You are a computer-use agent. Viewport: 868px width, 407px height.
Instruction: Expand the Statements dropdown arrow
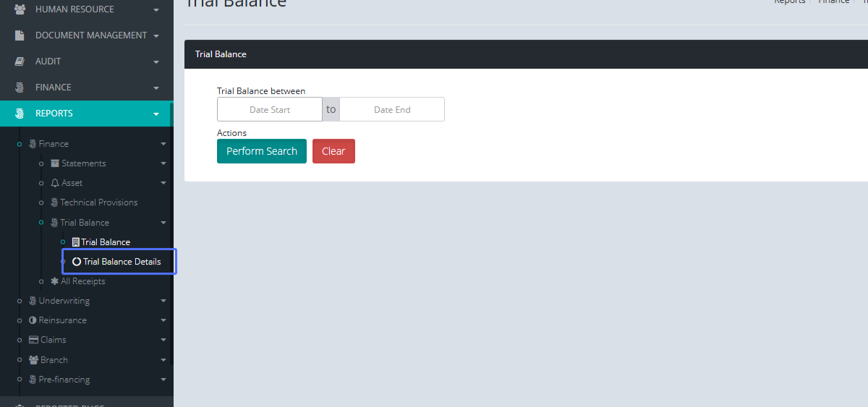pos(163,163)
